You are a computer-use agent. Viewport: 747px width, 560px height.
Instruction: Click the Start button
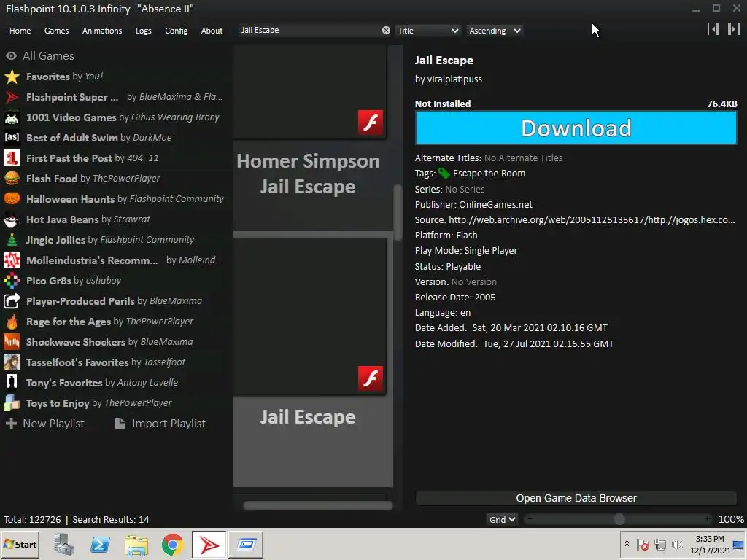coord(20,544)
